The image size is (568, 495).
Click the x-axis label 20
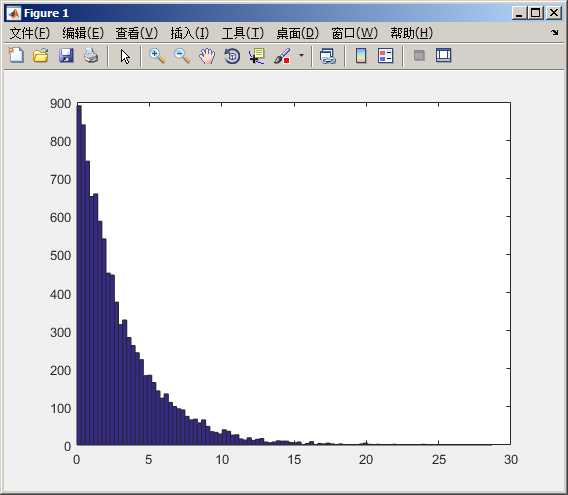[366, 459]
